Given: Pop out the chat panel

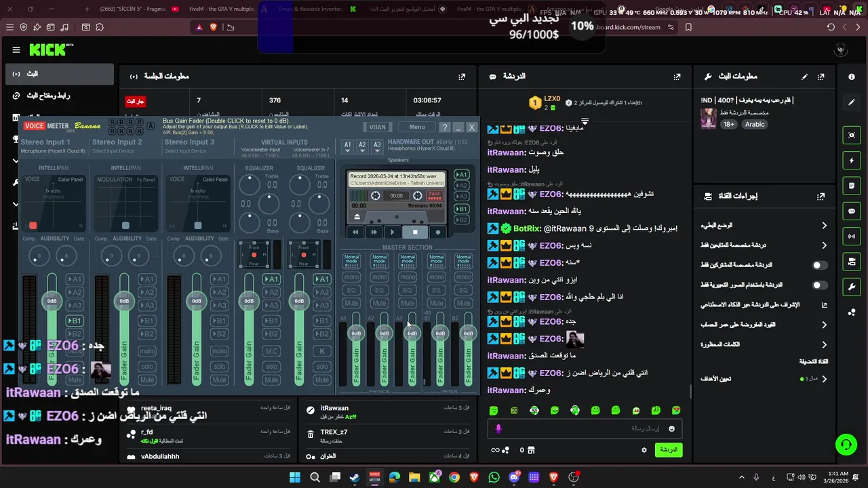Looking at the screenshot, I should click(x=677, y=77).
